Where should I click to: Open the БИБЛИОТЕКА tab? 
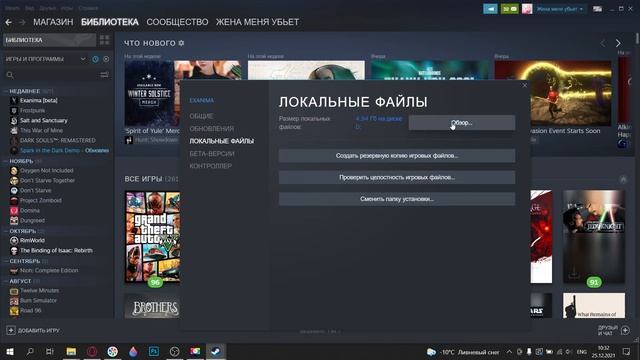click(110, 22)
